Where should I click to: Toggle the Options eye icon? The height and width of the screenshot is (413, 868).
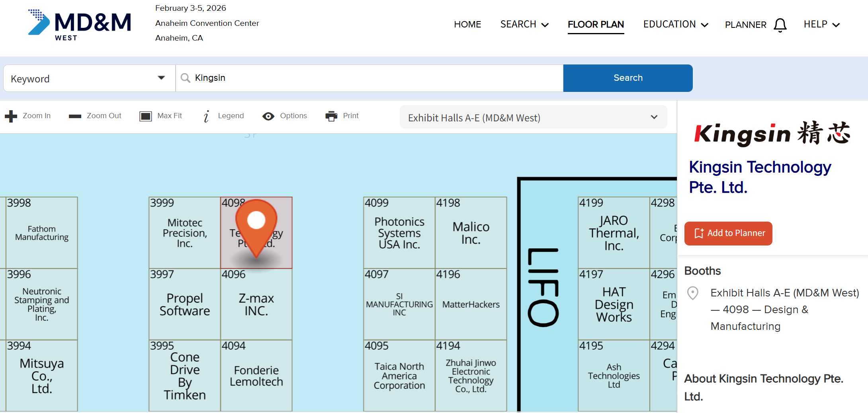pyautogui.click(x=268, y=116)
